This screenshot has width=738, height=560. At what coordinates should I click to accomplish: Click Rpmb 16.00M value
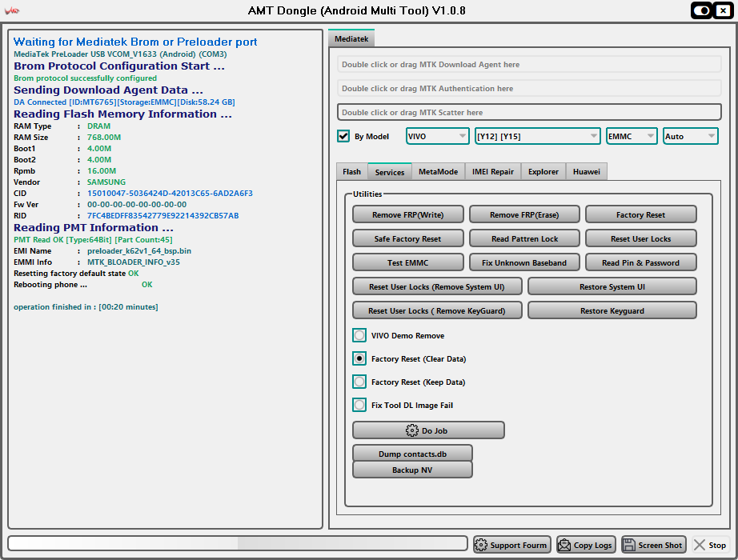[102, 171]
